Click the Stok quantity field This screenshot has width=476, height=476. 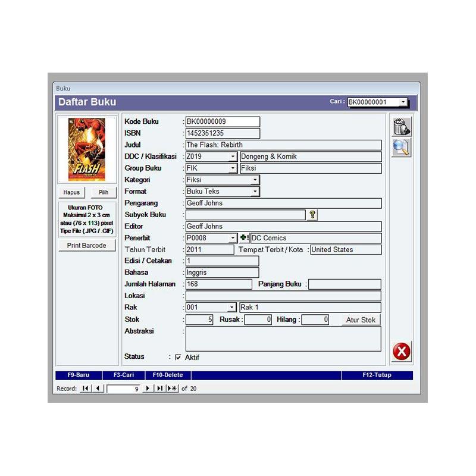[199, 320]
